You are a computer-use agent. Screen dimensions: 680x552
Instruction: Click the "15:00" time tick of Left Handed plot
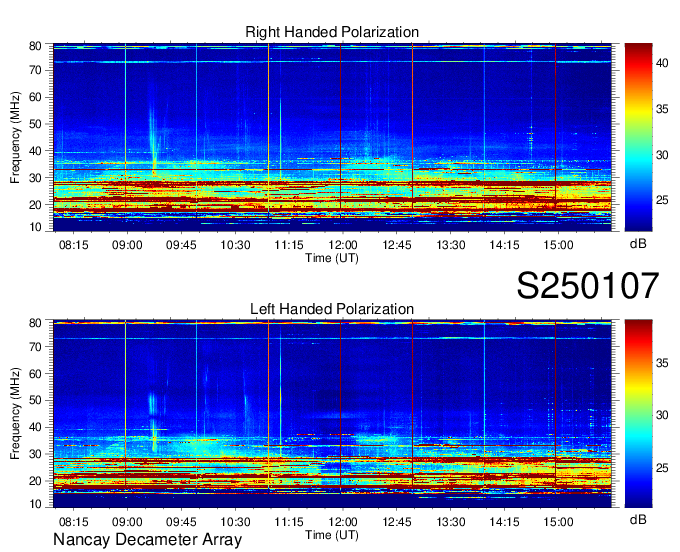[x=559, y=522]
